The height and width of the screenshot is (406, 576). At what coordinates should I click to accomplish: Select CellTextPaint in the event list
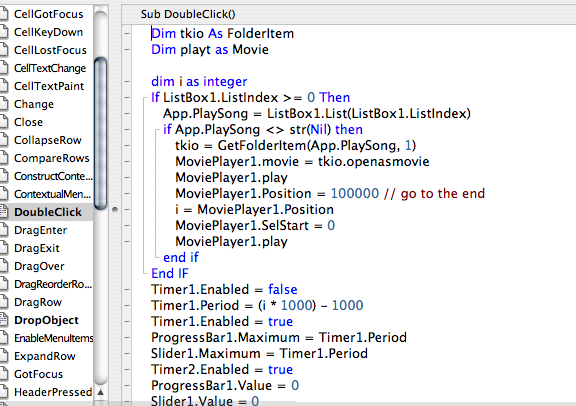pos(49,86)
